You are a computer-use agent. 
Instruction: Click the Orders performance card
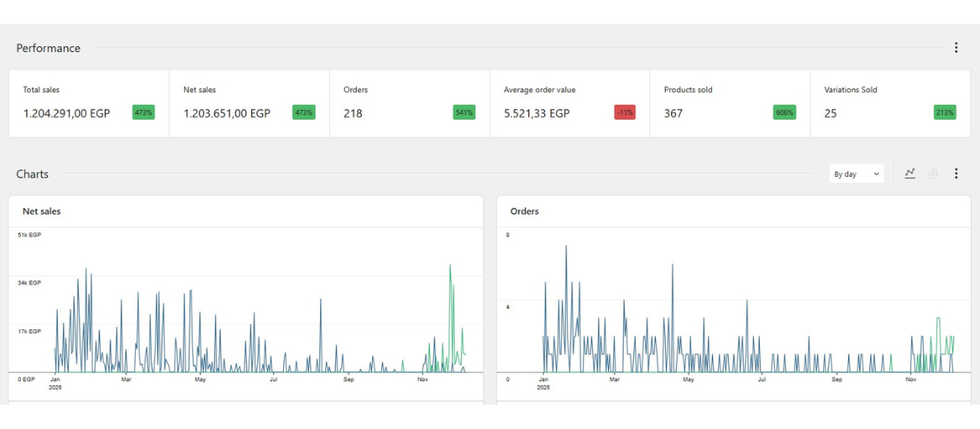point(409,103)
